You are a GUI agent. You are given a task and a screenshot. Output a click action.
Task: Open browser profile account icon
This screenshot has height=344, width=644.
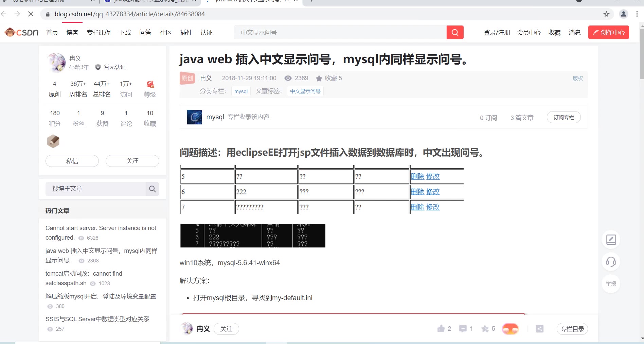pos(624,14)
